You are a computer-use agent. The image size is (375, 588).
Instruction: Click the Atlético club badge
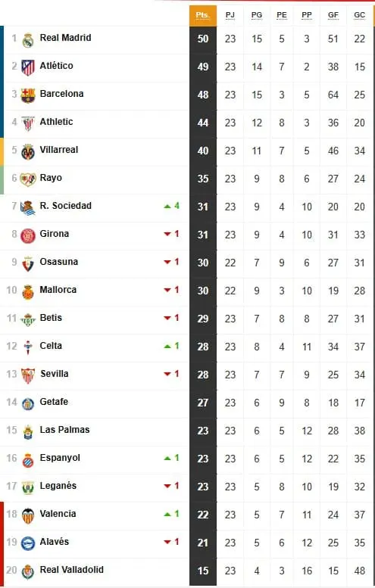point(28,67)
